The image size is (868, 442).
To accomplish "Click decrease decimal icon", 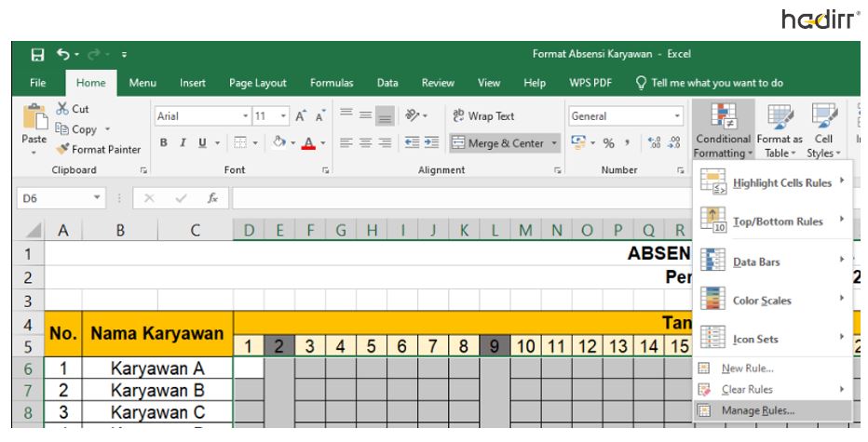I will (673, 142).
